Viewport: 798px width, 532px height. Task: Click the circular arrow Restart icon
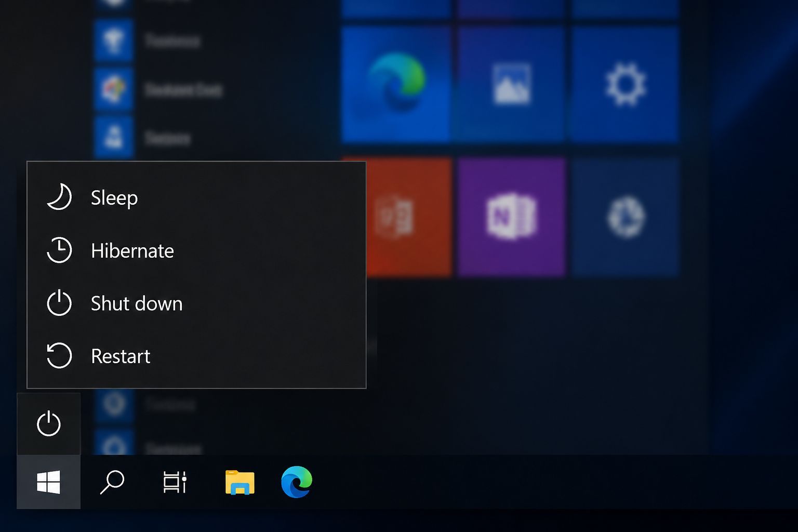click(x=59, y=355)
